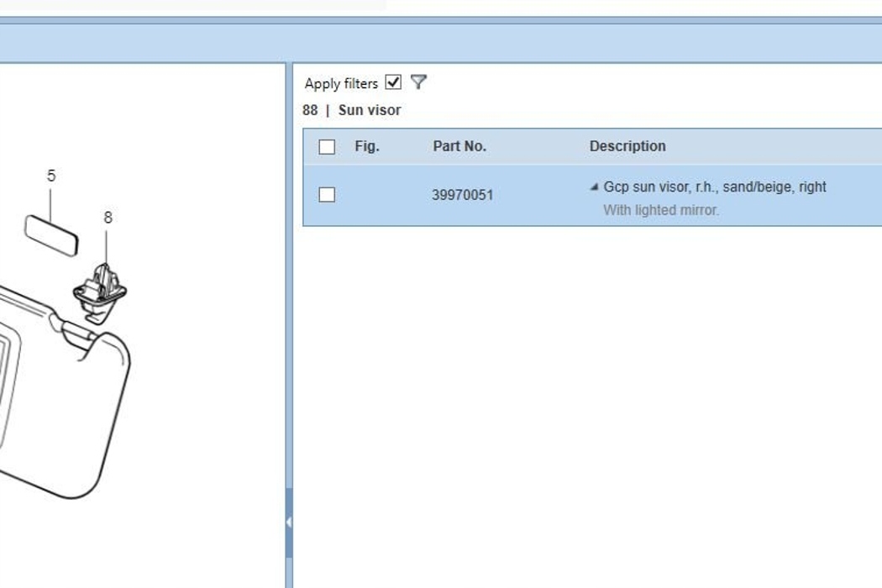Click the '88 | Sun visor' heading

(352, 110)
